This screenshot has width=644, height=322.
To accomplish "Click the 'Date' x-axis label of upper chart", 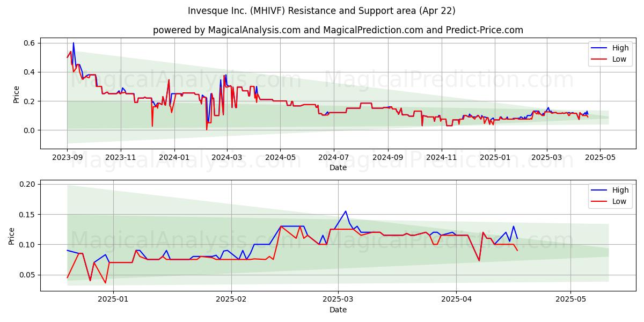I will click(338, 167).
